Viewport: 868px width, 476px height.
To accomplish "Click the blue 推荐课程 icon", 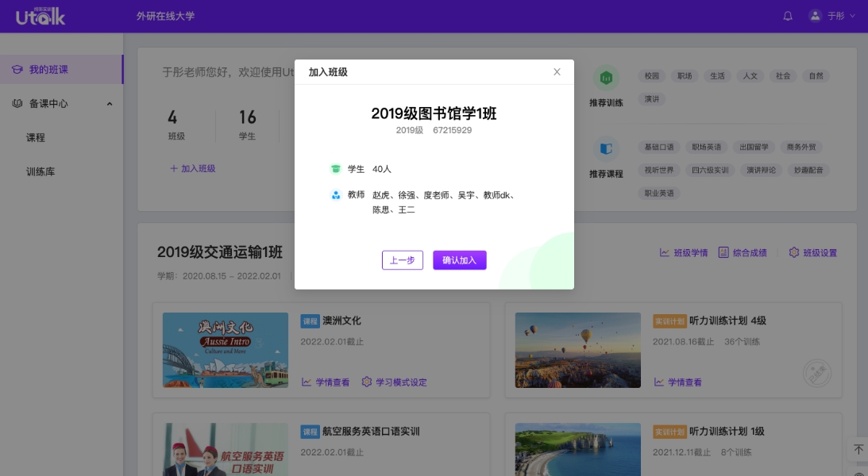I will (x=606, y=148).
